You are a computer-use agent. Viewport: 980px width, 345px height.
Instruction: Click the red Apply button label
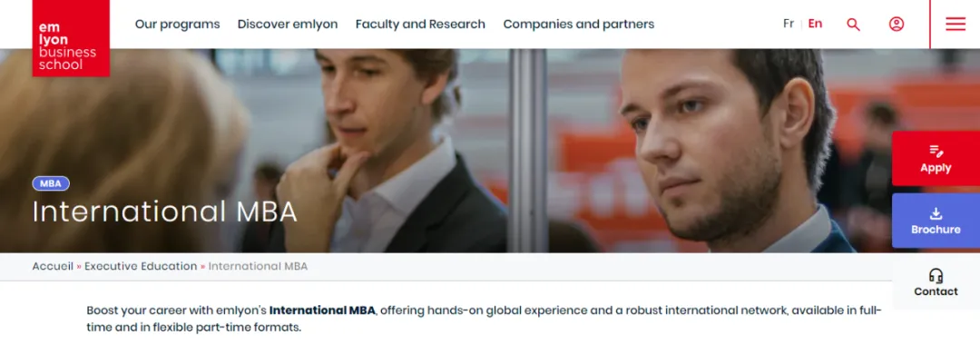point(936,168)
